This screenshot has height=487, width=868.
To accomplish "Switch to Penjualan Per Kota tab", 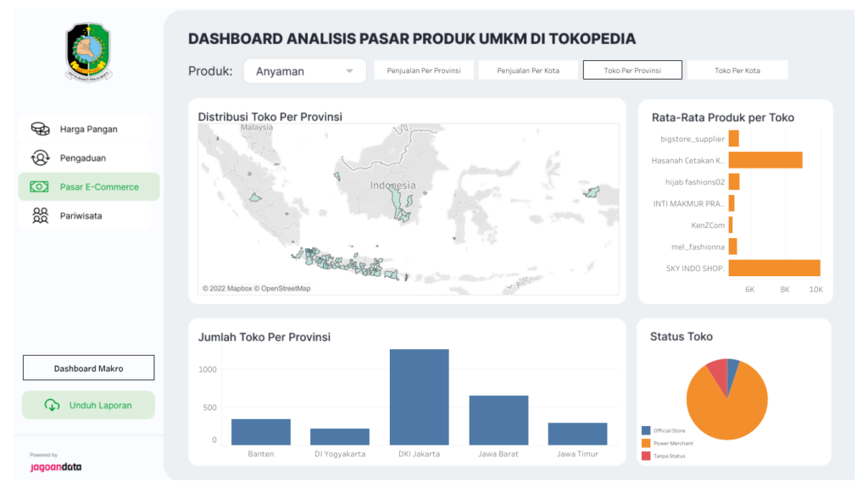I will 528,70.
